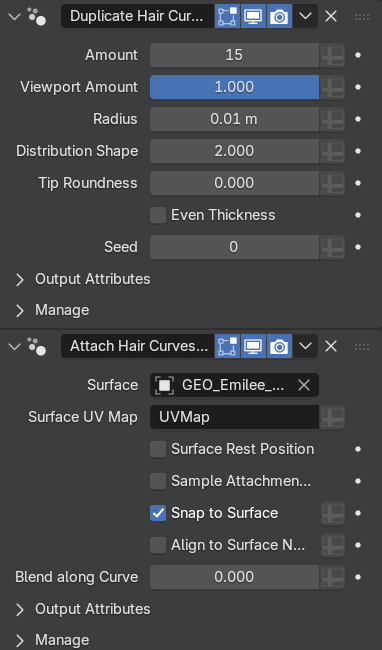The width and height of the screenshot is (382, 650).
Task: Toggle attribute input for Snap to Surface
Action: click(333, 513)
